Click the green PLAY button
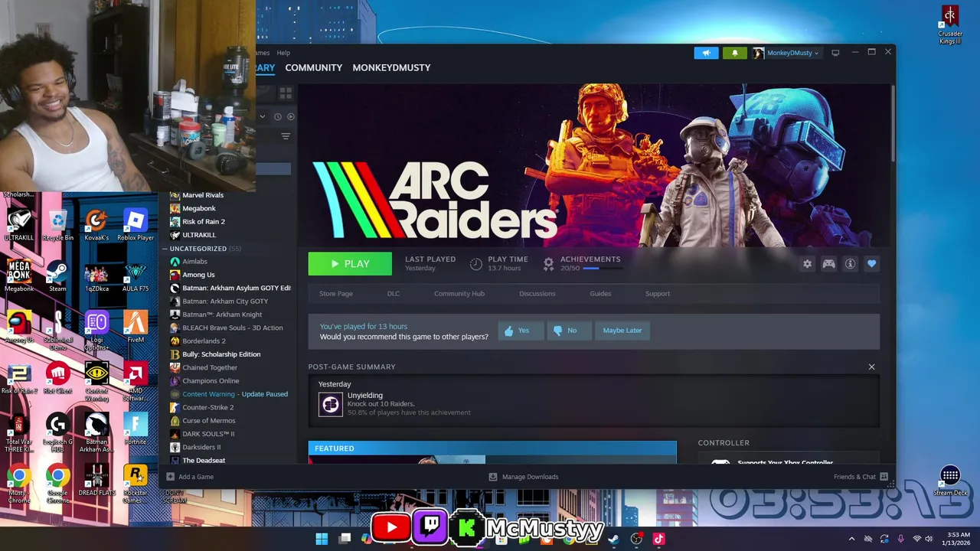 (x=350, y=264)
